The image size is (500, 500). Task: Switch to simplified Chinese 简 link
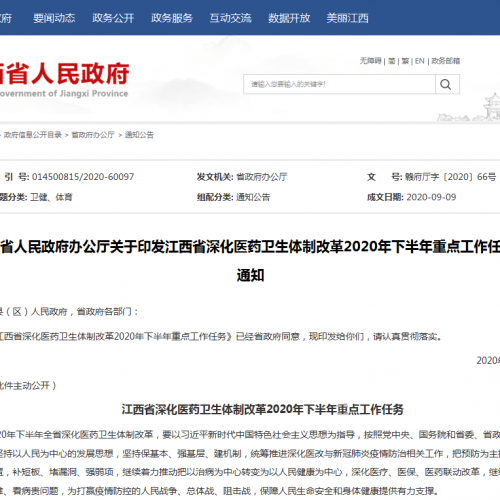tap(392, 61)
